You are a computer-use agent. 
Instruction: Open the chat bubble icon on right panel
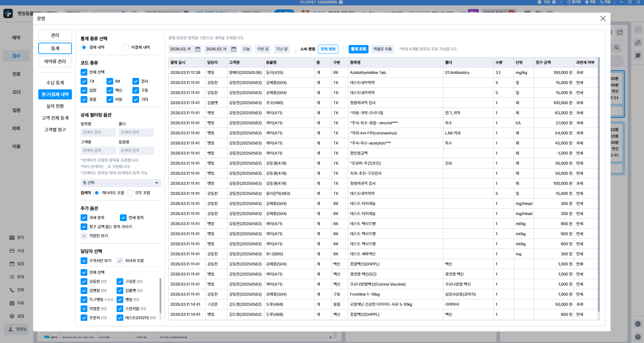click(638, 55)
